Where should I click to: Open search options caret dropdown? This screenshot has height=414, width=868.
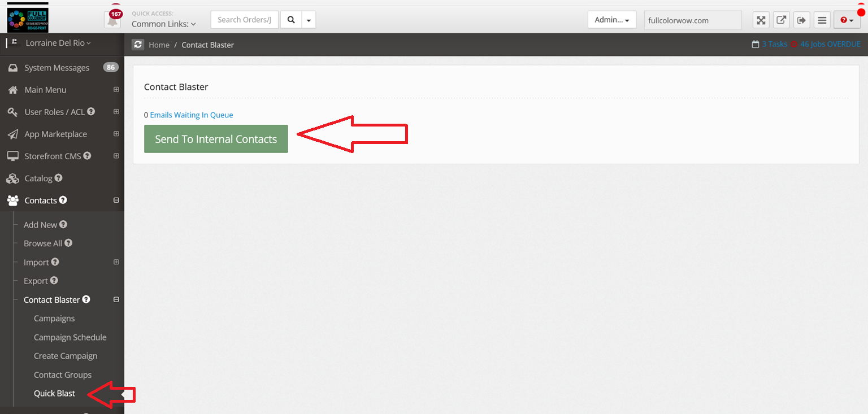coord(309,20)
